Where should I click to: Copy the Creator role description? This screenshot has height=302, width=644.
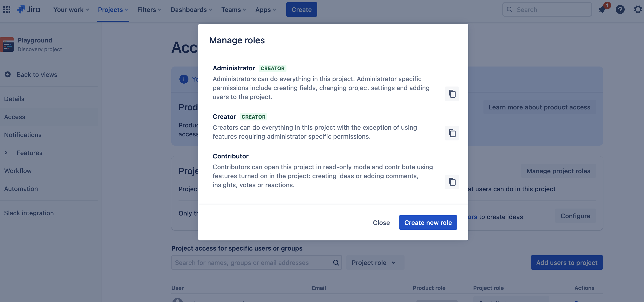tap(452, 133)
